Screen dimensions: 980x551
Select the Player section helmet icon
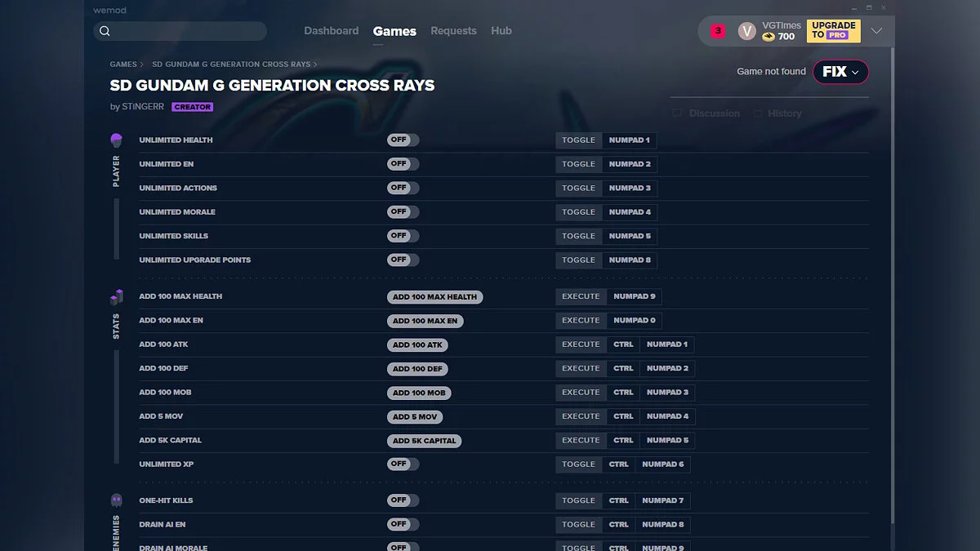(116, 140)
